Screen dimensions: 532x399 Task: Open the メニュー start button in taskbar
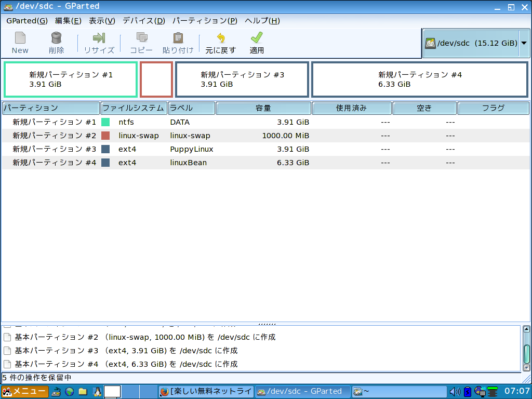click(24, 392)
